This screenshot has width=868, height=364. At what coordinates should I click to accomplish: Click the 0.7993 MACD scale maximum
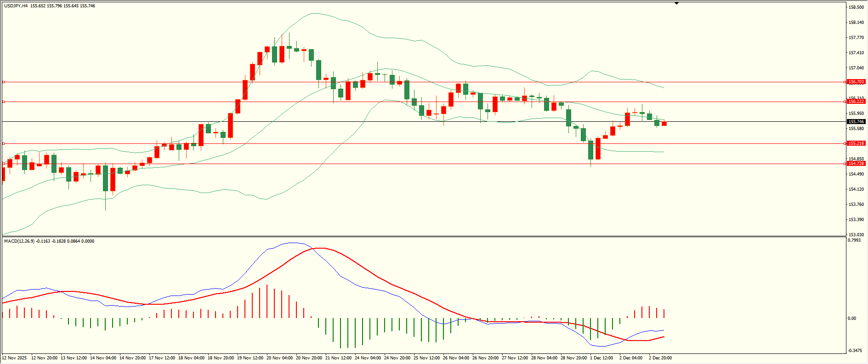854,240
